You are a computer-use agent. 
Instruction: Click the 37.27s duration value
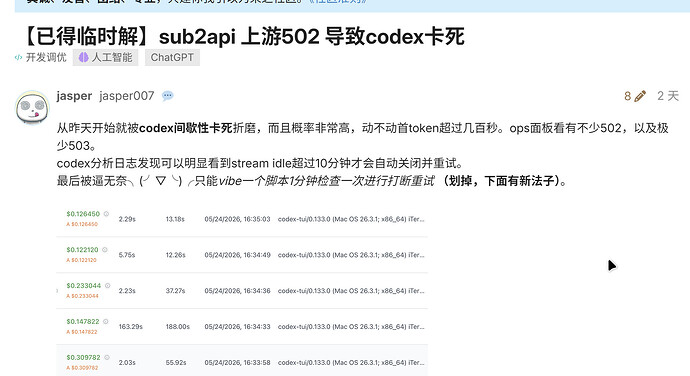pyautogui.click(x=175, y=291)
